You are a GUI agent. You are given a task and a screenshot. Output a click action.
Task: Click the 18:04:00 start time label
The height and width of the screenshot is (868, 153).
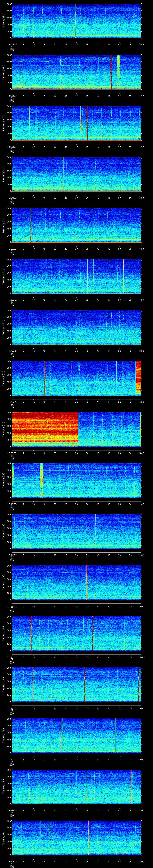point(12,198)
